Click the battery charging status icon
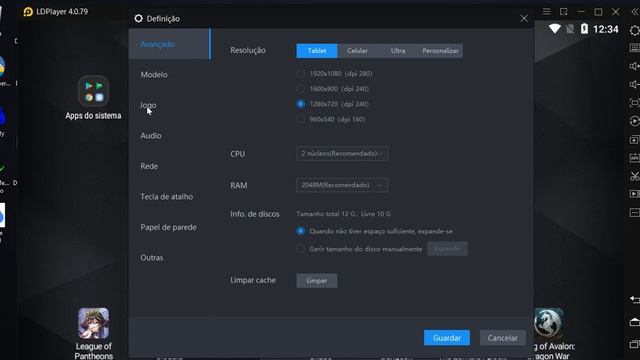Image resolution: width=640 pixels, height=360 pixels. tap(584, 29)
